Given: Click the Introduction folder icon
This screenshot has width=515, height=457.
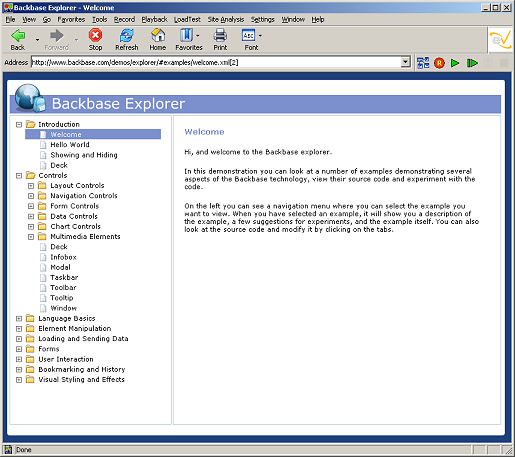Looking at the screenshot, I should click(x=31, y=124).
